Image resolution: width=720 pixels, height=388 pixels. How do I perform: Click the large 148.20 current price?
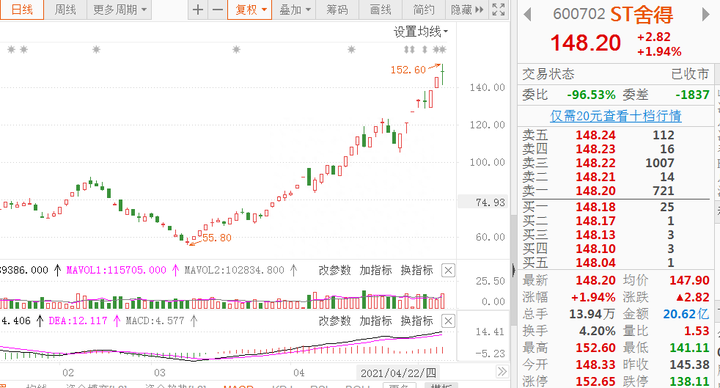point(585,43)
